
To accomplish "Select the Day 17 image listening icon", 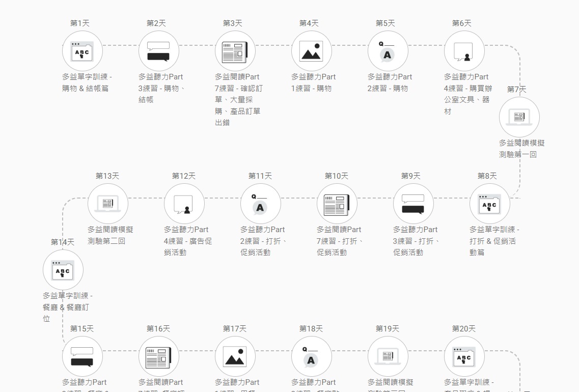I will pos(235,356).
